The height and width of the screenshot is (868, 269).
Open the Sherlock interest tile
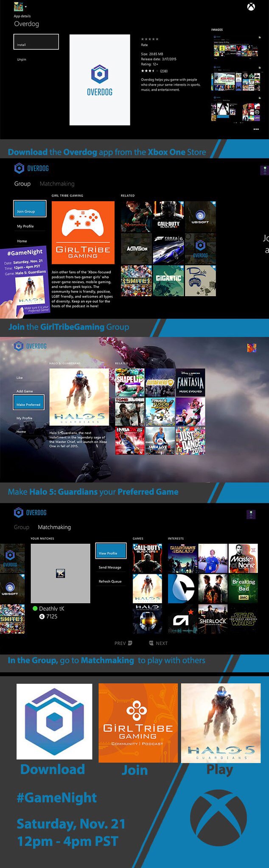pyautogui.click(x=213, y=619)
